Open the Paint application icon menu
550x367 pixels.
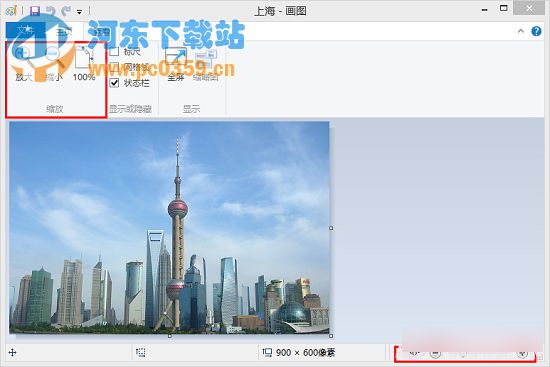pyautogui.click(x=11, y=11)
